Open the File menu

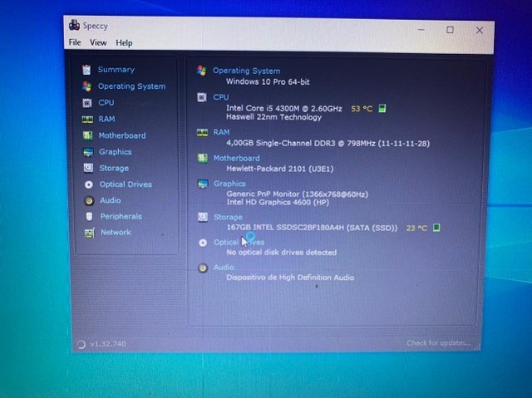(x=75, y=42)
